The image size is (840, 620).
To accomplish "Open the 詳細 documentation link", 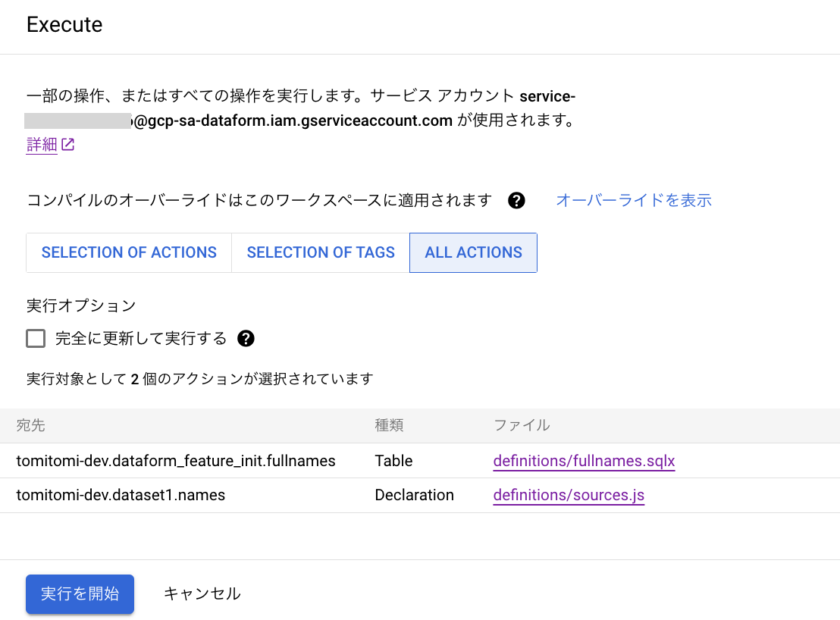I will click(x=39, y=144).
